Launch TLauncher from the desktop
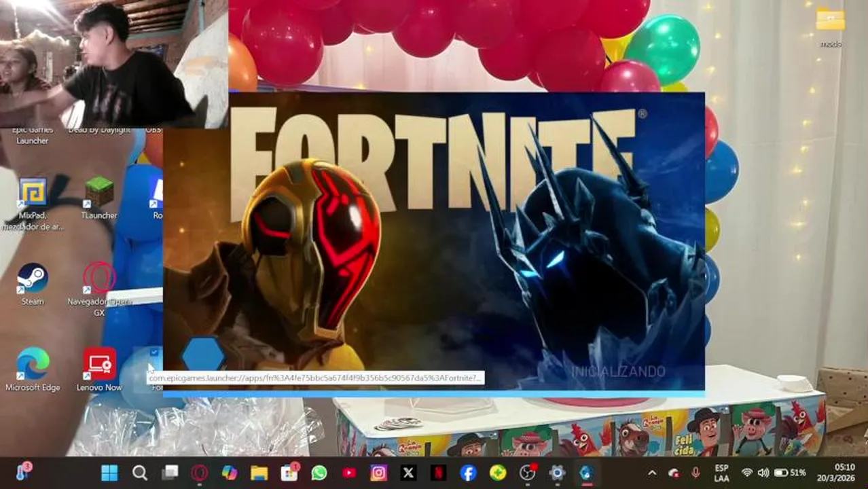Screen dimensions: 868x489 tap(99, 197)
